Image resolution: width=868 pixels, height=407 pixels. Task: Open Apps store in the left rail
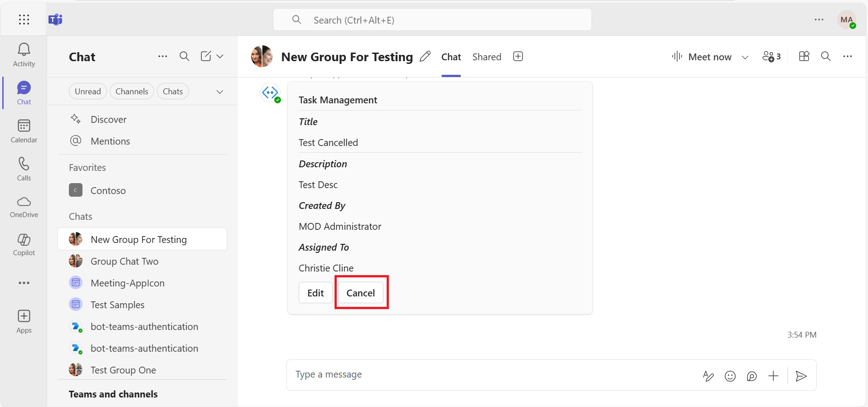(24, 322)
